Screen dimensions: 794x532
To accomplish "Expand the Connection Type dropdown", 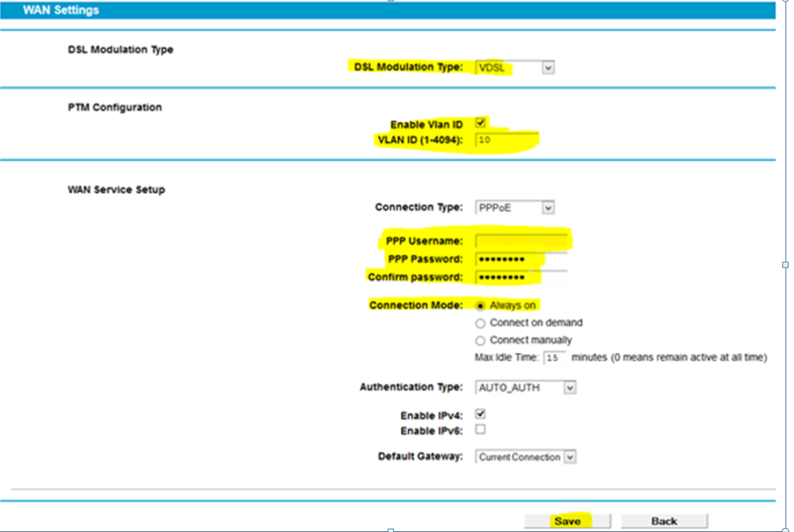I will pyautogui.click(x=515, y=208).
